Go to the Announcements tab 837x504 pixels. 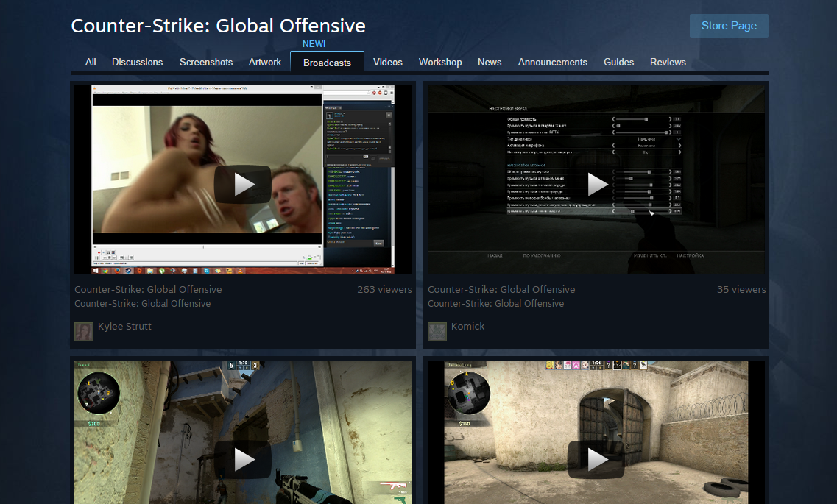[553, 63]
